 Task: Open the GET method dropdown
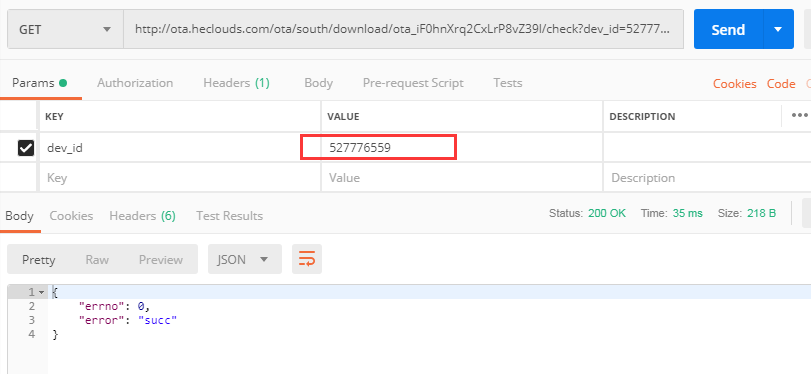(65, 29)
